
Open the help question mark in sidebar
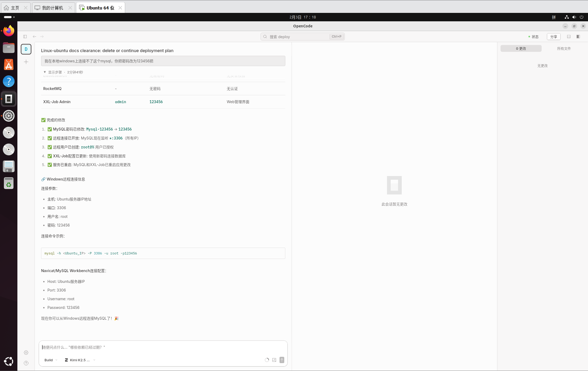pos(26,363)
